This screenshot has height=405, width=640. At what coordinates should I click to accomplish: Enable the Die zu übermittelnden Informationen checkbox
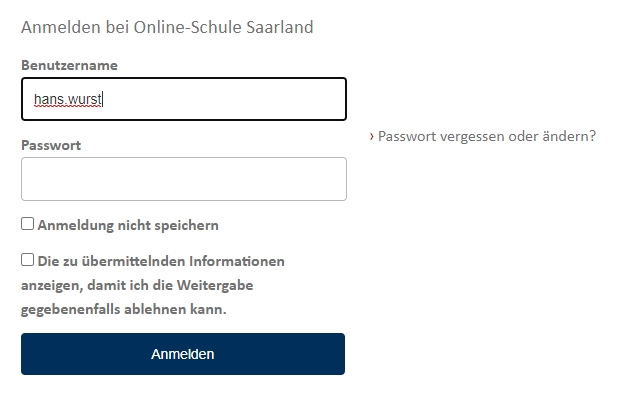click(x=27, y=260)
